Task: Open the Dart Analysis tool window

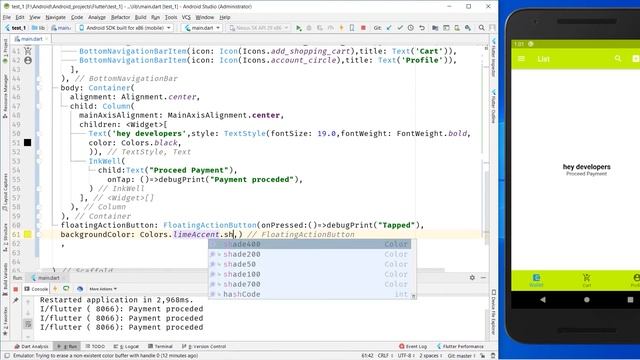Action: [31, 346]
